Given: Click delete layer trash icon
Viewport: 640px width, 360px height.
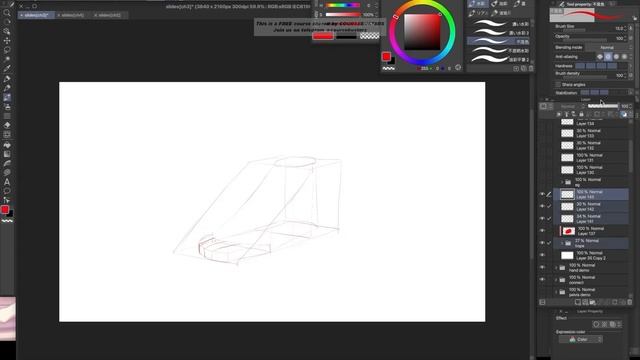Looking at the screenshot, I should [629, 302].
